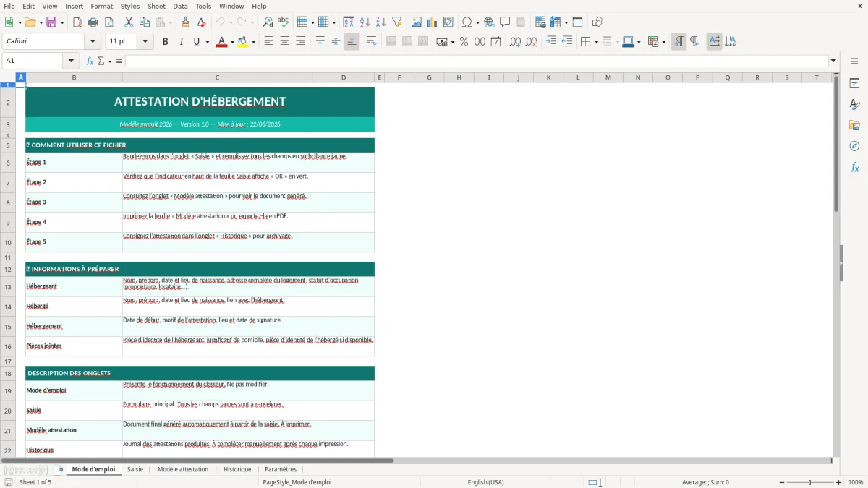Insert Special Character omega icon
The height and width of the screenshot is (488, 868).
coord(467,22)
